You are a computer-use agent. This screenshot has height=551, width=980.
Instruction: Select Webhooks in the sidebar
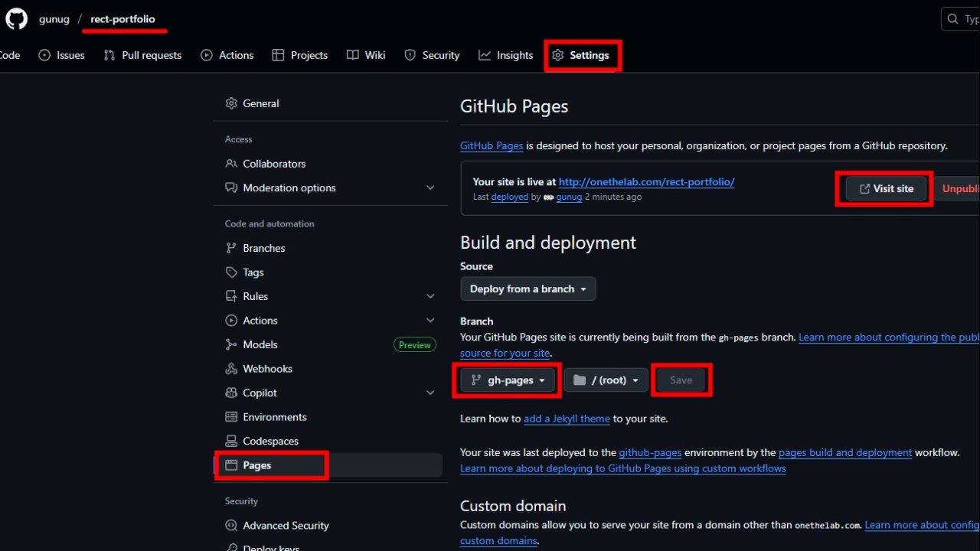tap(331, 369)
